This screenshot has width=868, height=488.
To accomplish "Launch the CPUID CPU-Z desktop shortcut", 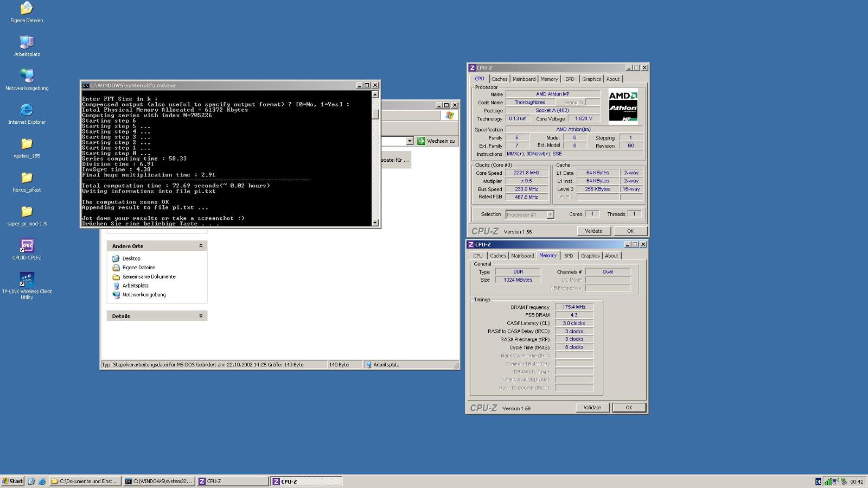I will point(27,249).
